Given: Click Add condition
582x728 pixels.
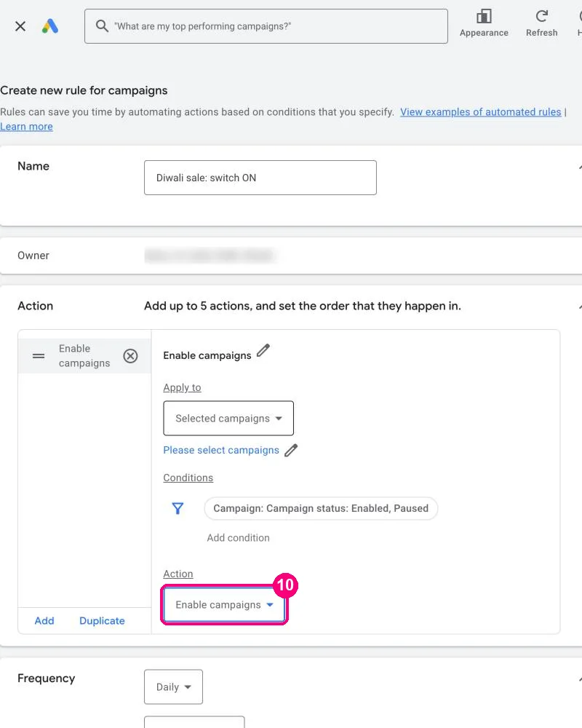Looking at the screenshot, I should pos(238,538).
